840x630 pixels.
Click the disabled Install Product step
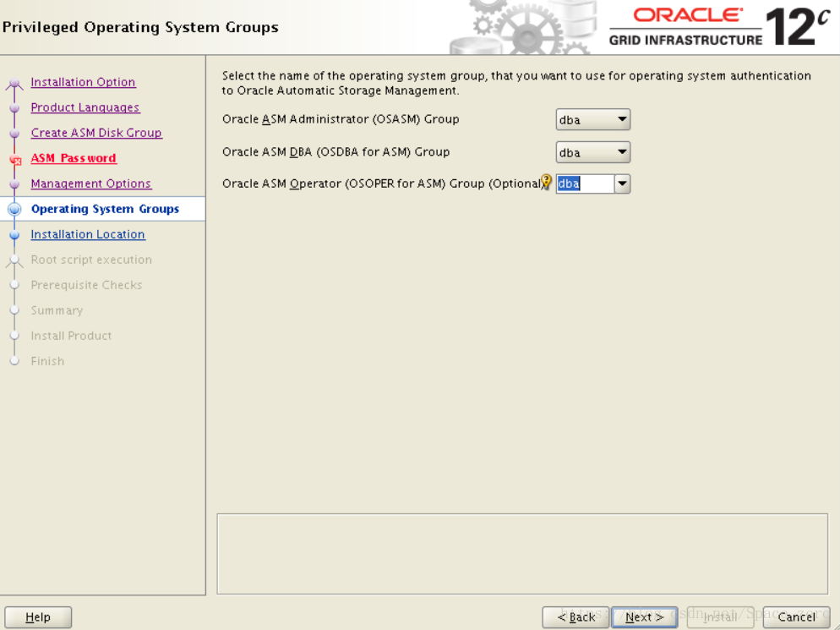[x=71, y=336]
